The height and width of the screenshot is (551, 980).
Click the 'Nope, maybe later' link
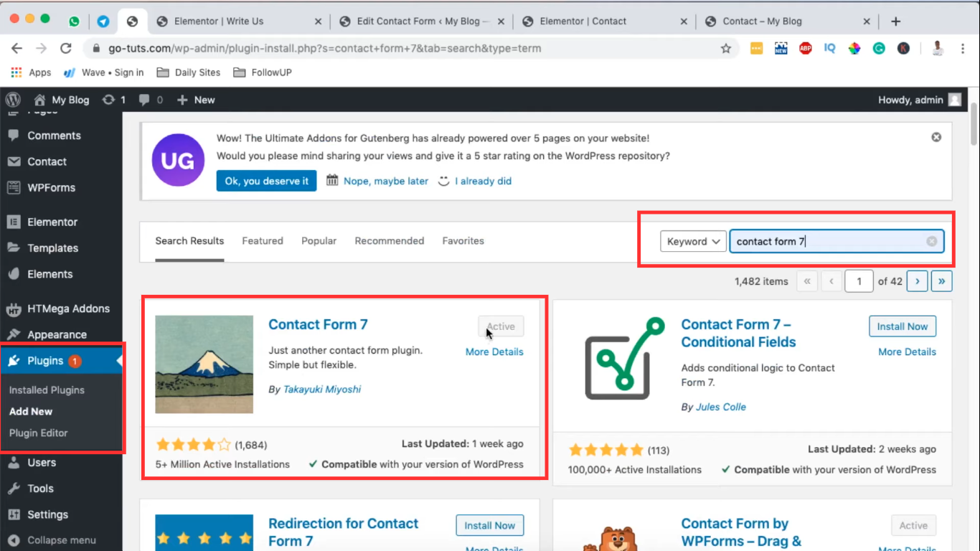(386, 182)
